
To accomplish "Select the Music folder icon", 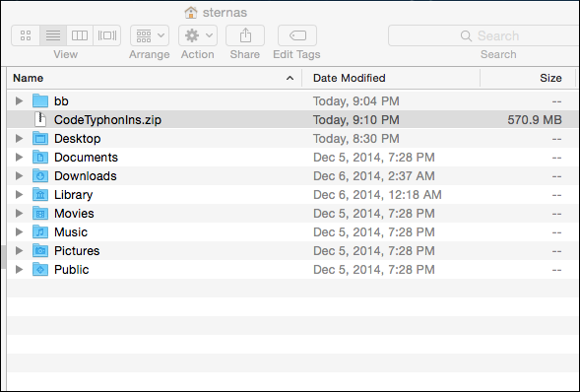I will click(40, 231).
